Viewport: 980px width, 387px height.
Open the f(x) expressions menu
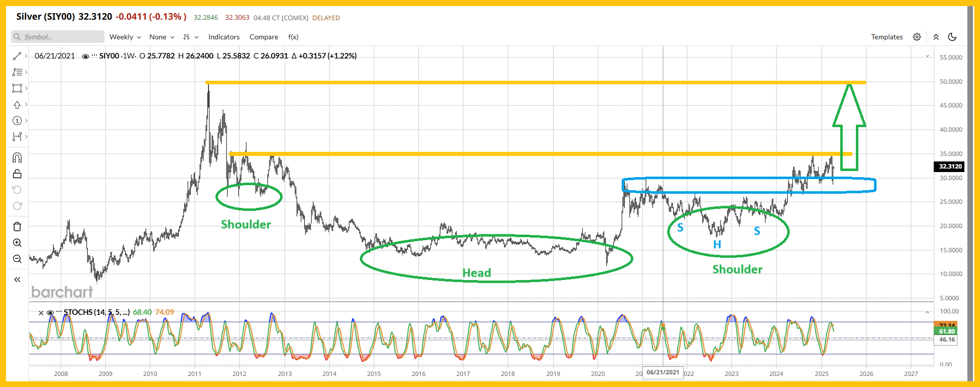click(x=293, y=37)
